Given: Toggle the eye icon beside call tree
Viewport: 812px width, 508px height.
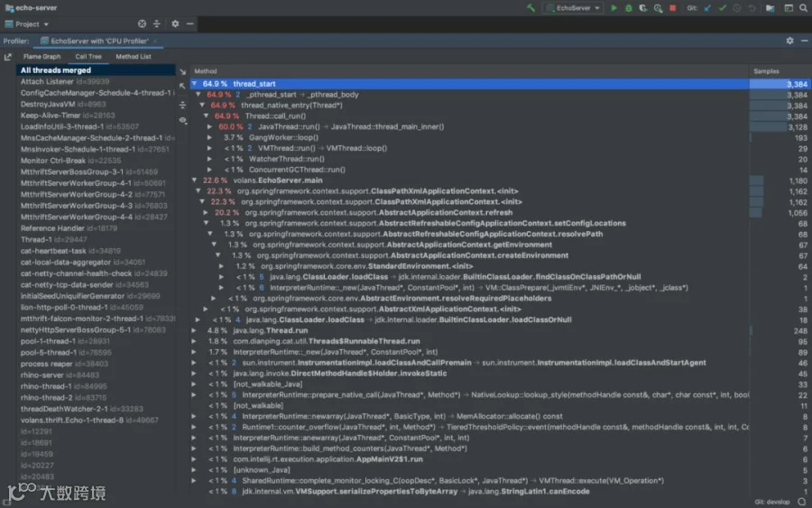Looking at the screenshot, I should point(183,120).
